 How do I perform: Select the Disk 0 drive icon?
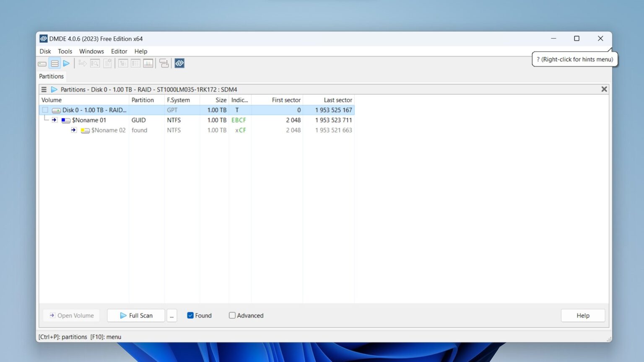point(56,110)
